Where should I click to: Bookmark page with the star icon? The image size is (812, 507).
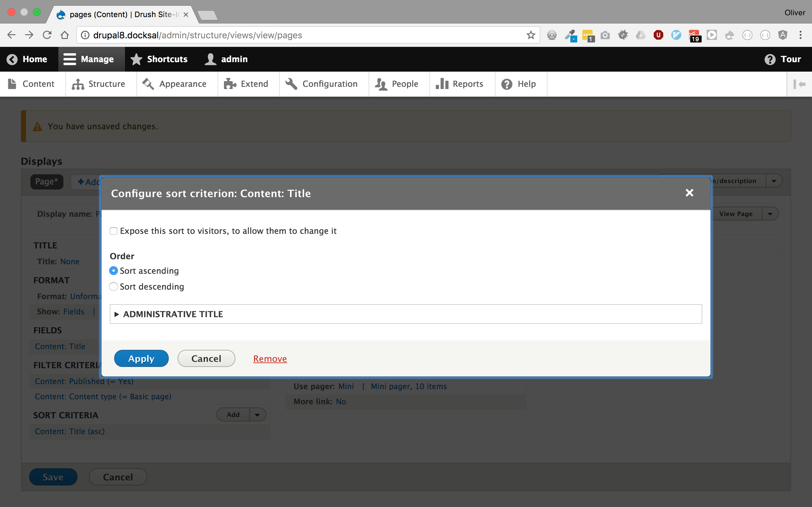pos(530,35)
